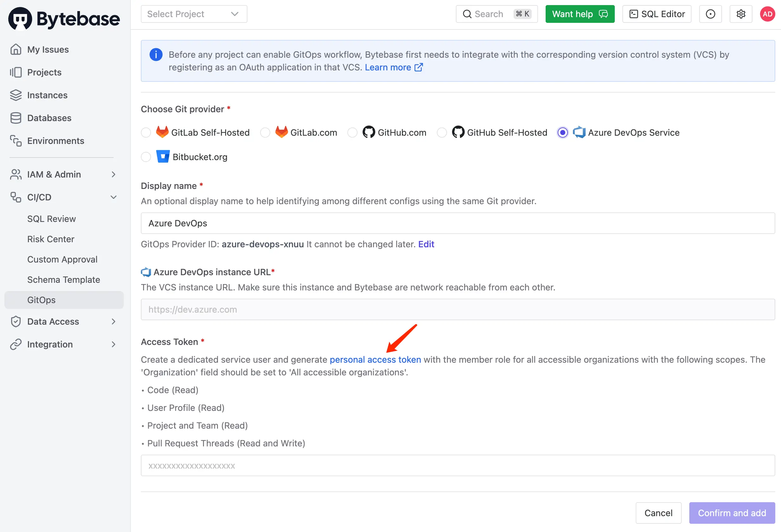This screenshot has height=532, width=781.
Task: Open the Select Project dropdown
Action: 194,14
